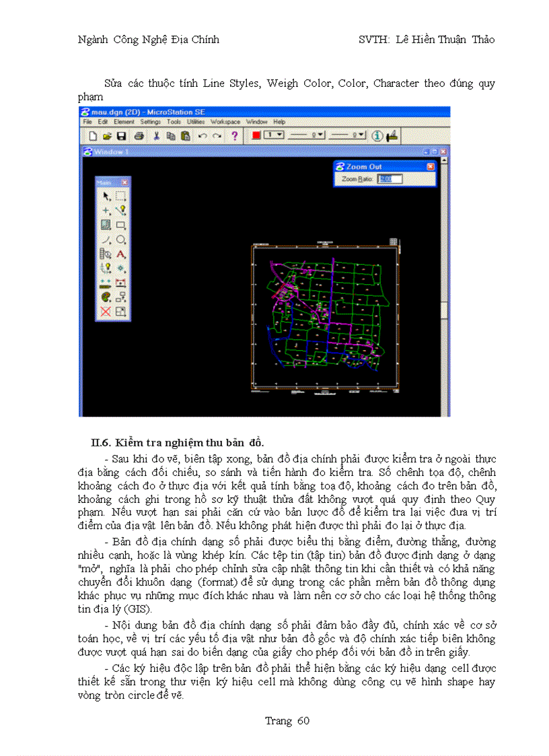Click the Save design icon
The image size is (549, 756).
(x=121, y=136)
